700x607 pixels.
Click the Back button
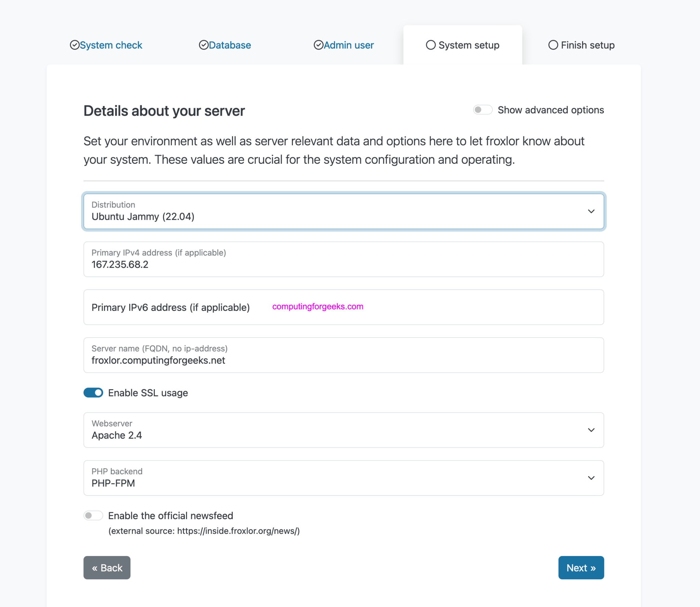point(107,568)
